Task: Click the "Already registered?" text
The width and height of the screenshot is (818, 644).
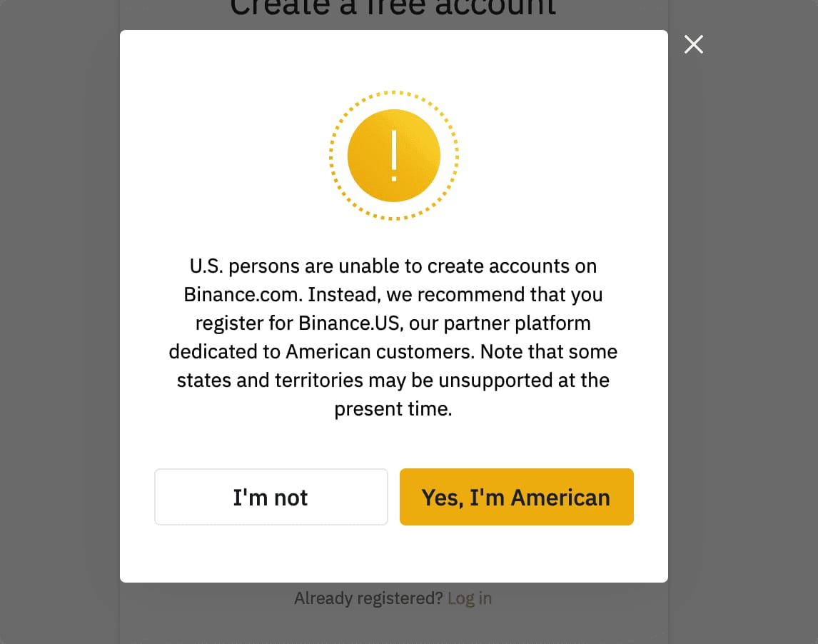Action: click(368, 598)
